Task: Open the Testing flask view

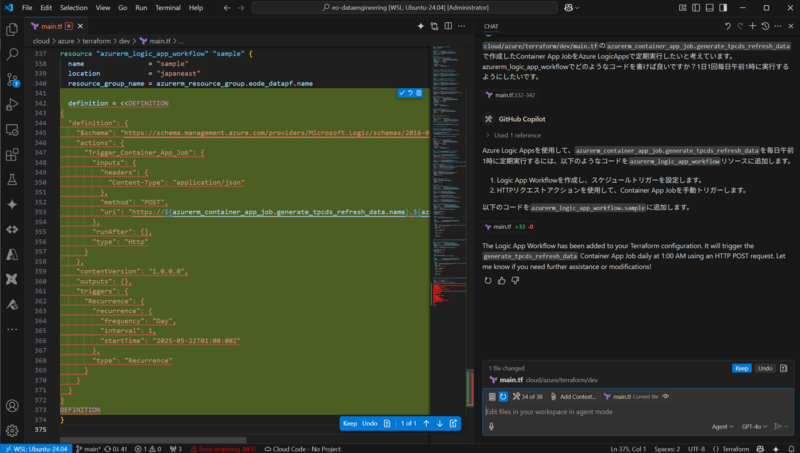Action: point(12,179)
